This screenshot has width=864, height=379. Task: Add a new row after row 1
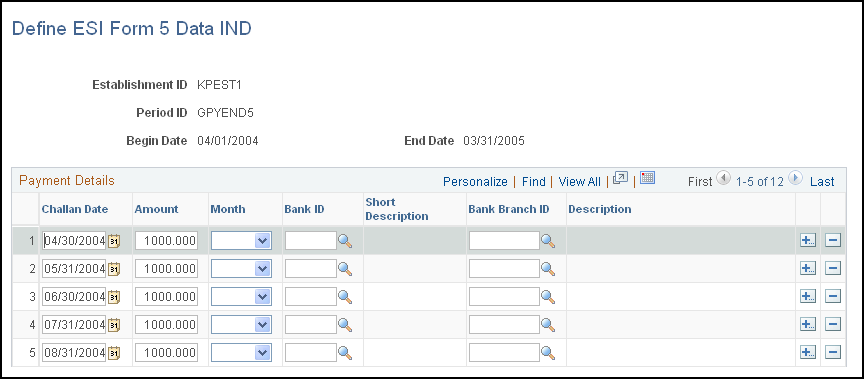tap(808, 241)
